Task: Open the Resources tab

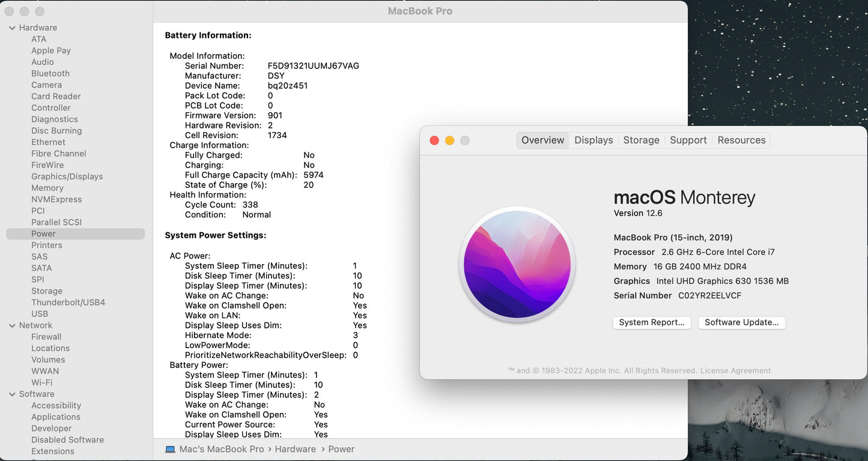Action: 741,140
